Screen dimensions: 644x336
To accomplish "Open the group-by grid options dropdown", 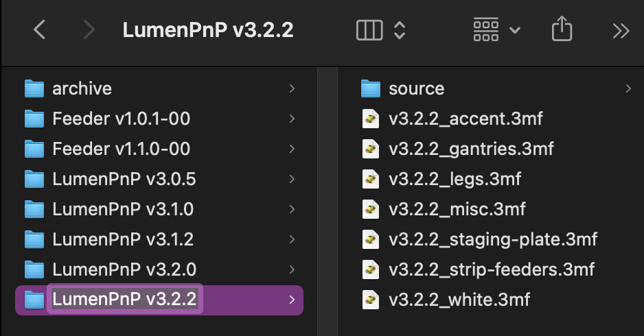I will 496,30.
